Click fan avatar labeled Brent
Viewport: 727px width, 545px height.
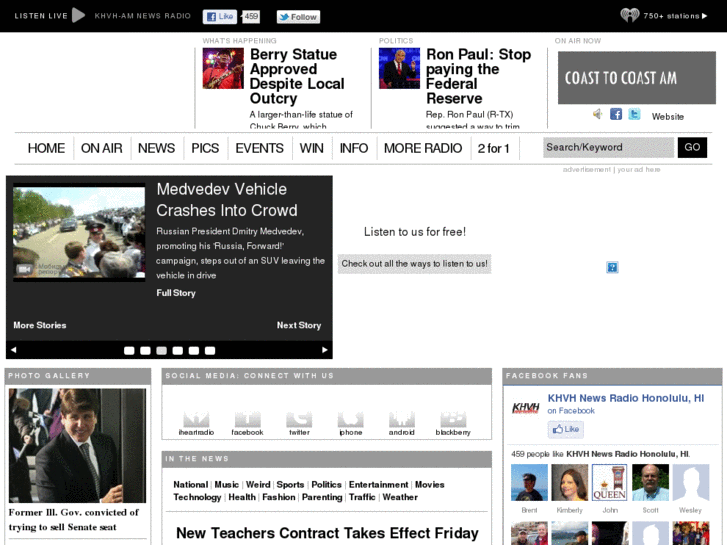pos(529,483)
